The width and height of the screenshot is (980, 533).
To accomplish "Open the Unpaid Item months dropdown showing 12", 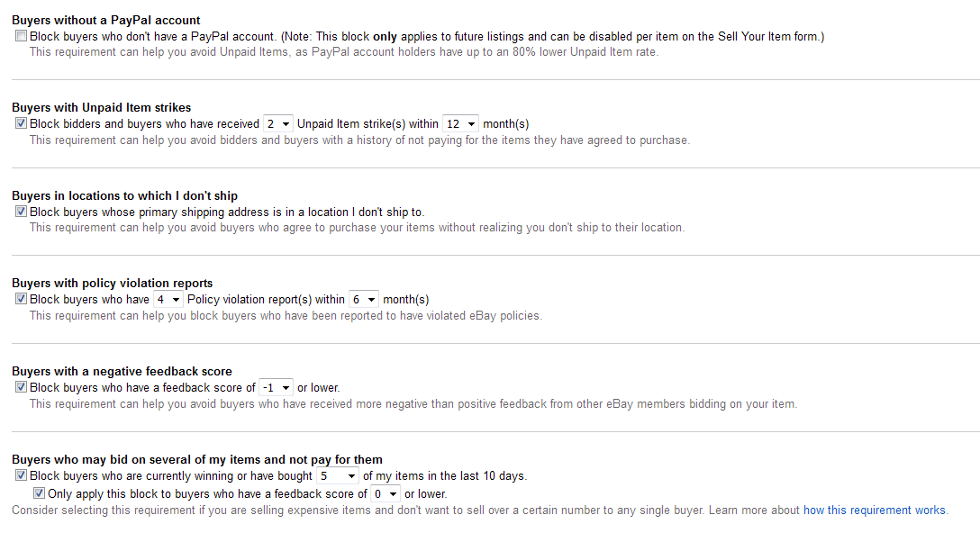I will click(460, 123).
